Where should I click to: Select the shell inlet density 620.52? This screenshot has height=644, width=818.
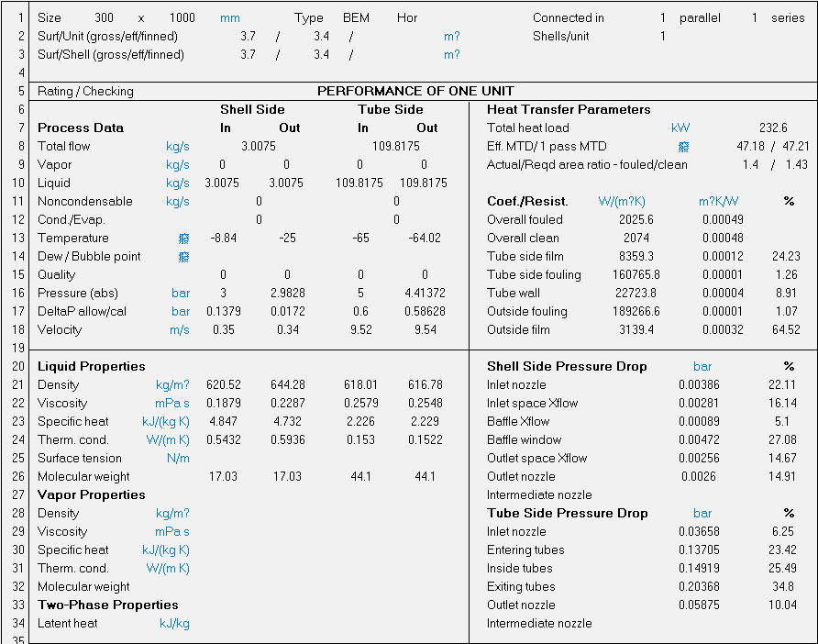pos(223,384)
